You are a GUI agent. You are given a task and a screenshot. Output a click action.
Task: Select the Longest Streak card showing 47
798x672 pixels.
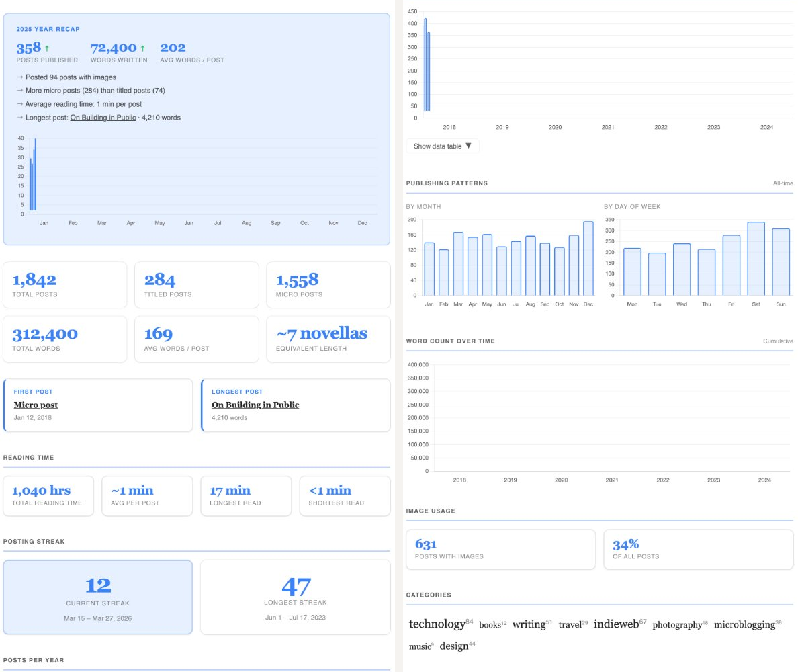[x=296, y=597]
